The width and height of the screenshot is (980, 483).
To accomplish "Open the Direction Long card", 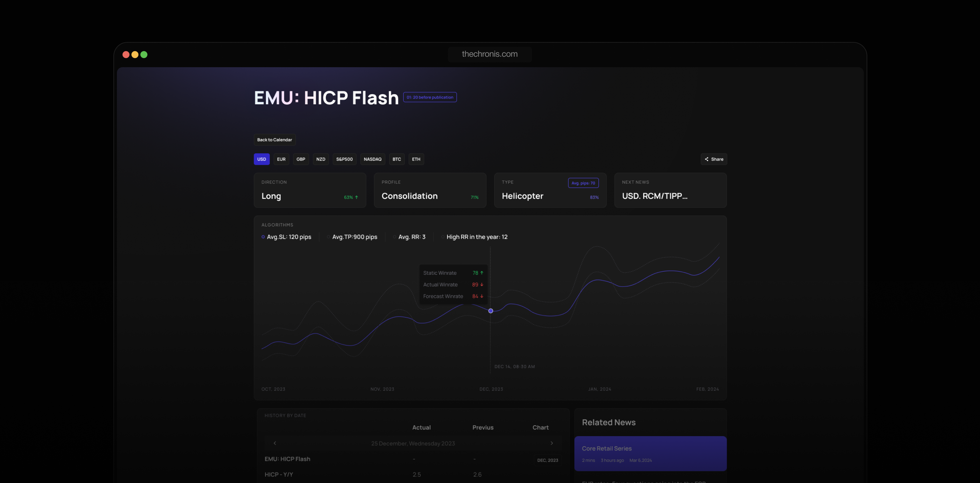I will coord(310,190).
